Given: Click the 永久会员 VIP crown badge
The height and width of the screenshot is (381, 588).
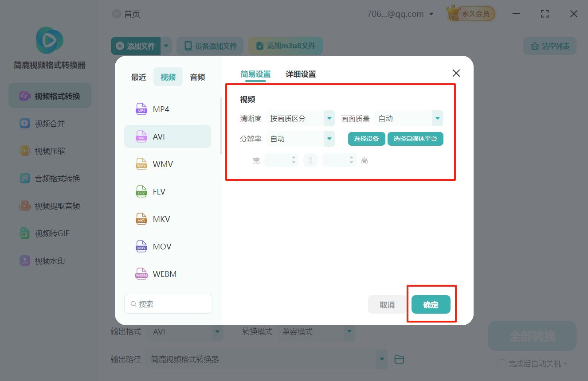Looking at the screenshot, I should point(470,13).
